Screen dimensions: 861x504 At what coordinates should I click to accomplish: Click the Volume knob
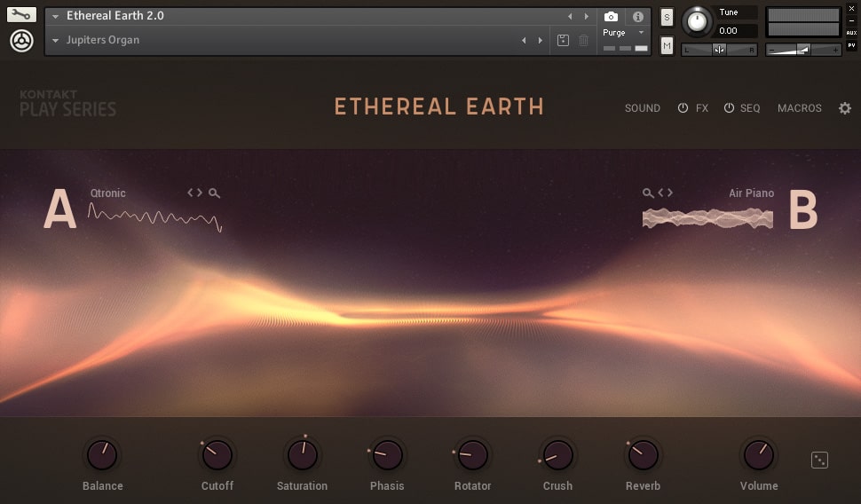coord(759,455)
